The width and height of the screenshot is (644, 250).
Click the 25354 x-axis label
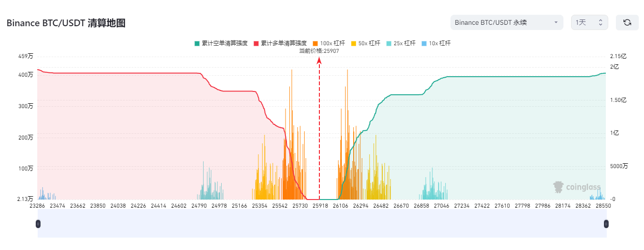(260, 206)
